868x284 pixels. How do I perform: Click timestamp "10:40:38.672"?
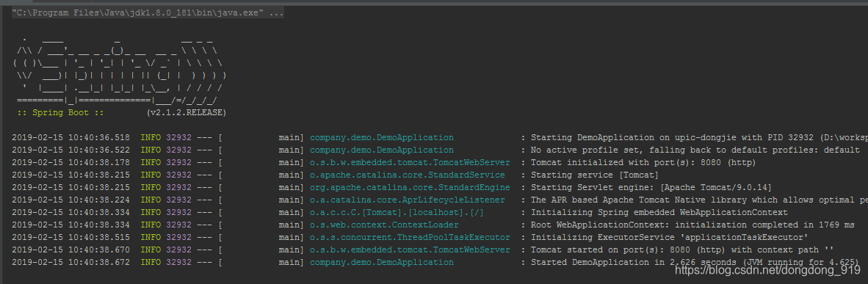pos(99,262)
